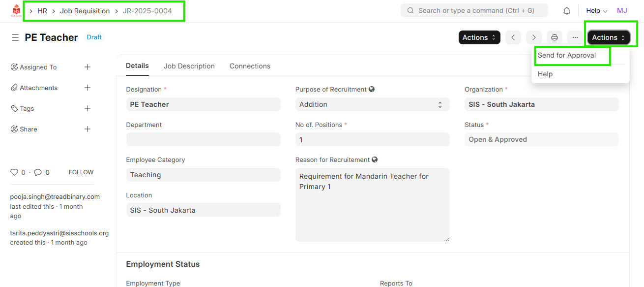
Task: Click the FOLLOW button
Action: (81, 172)
